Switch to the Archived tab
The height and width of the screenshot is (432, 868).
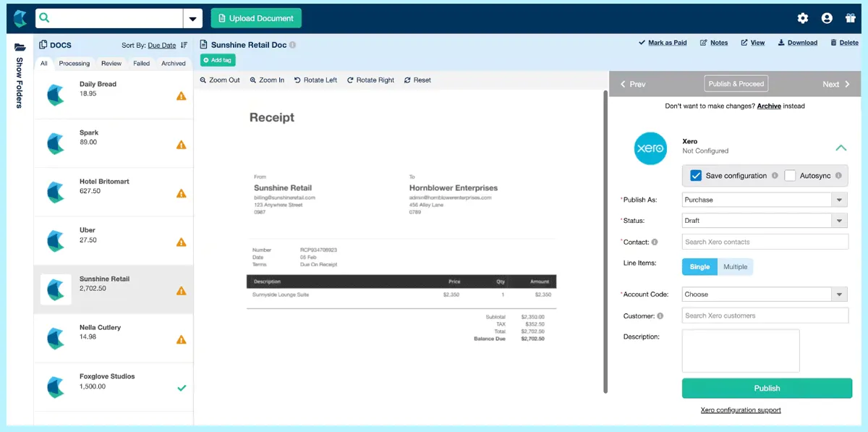click(173, 63)
